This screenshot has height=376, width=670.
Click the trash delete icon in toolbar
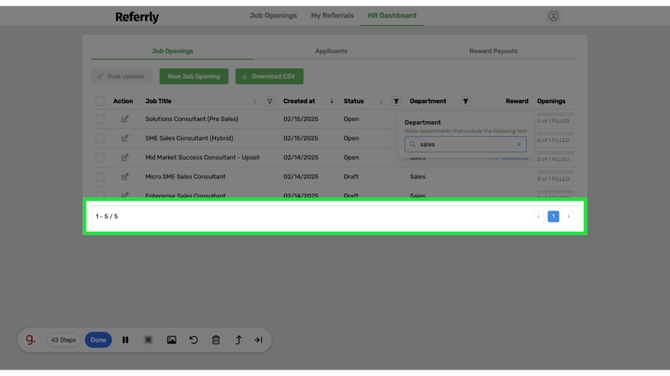coord(216,340)
